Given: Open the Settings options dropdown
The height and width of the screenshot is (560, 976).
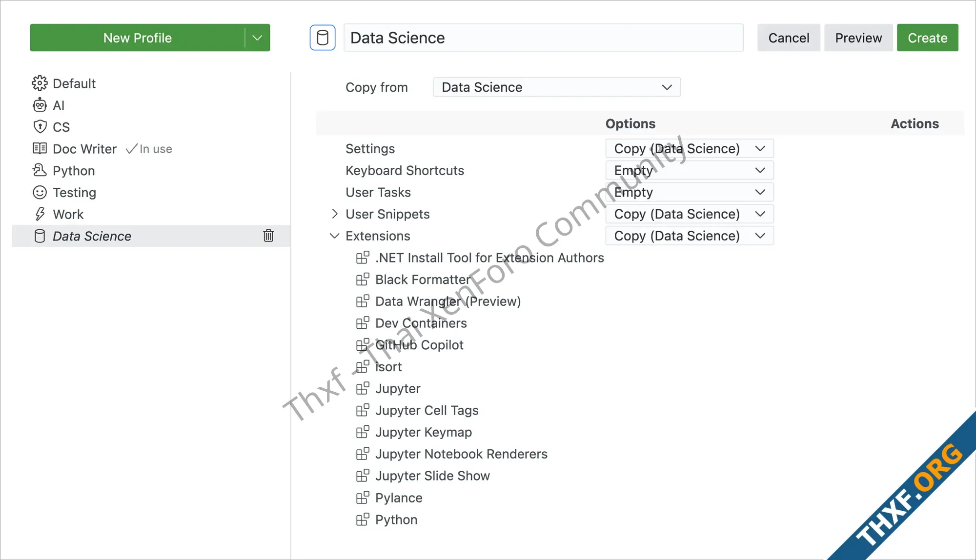Looking at the screenshot, I should (690, 148).
